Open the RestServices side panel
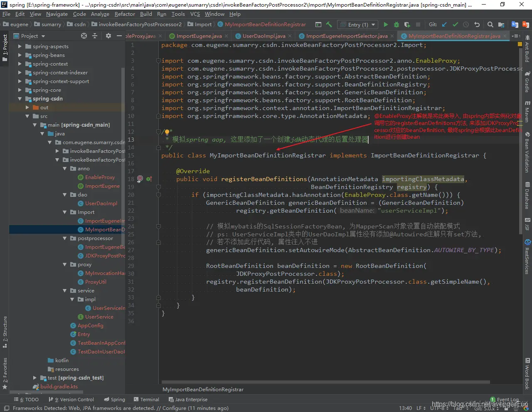The height and width of the screenshot is (412, 532). tap(527, 257)
